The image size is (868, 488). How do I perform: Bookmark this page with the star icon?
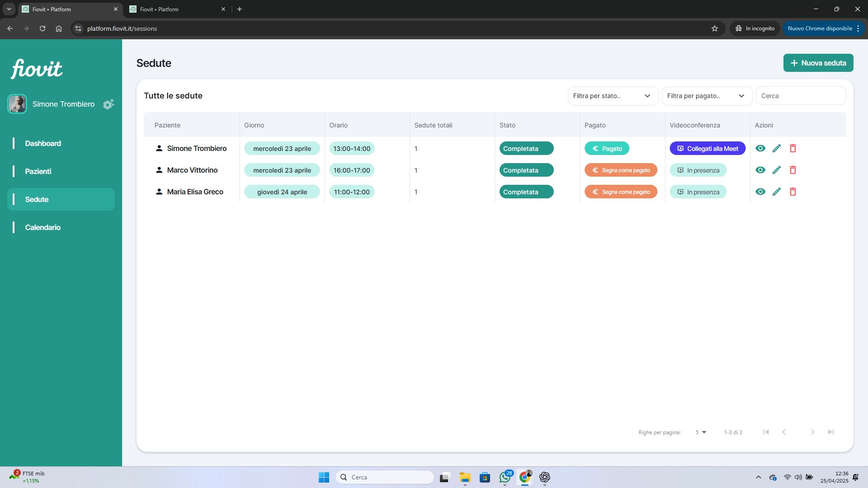[715, 28]
